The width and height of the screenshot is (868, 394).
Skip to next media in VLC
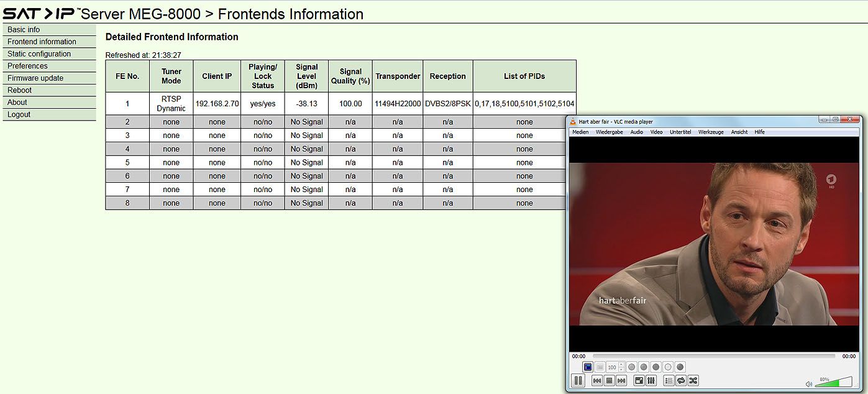click(621, 380)
